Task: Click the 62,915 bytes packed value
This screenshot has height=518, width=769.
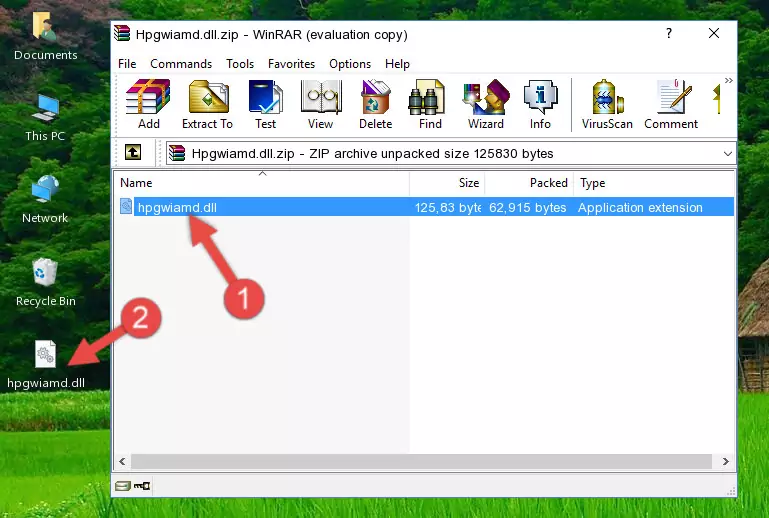Action: (x=527, y=207)
